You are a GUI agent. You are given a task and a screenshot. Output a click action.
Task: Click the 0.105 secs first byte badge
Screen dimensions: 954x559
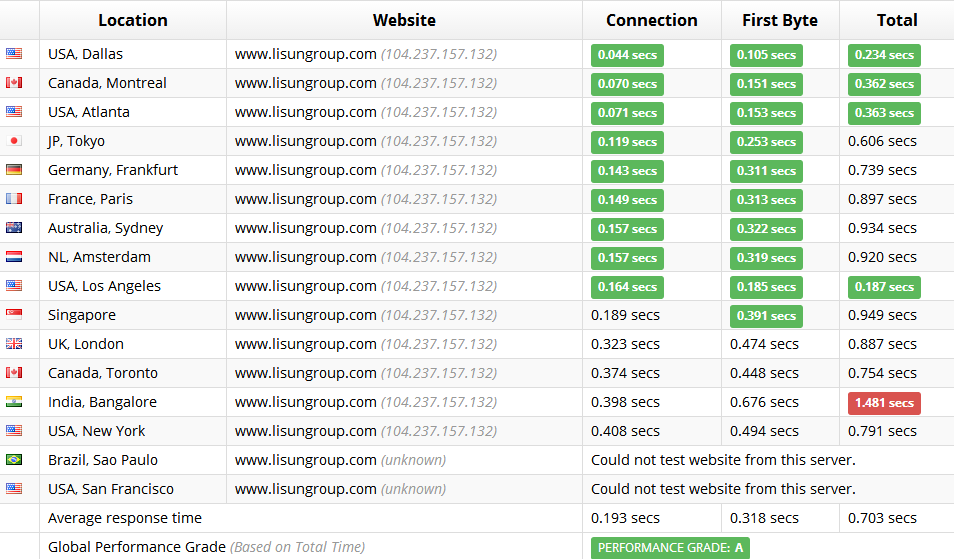tap(766, 55)
